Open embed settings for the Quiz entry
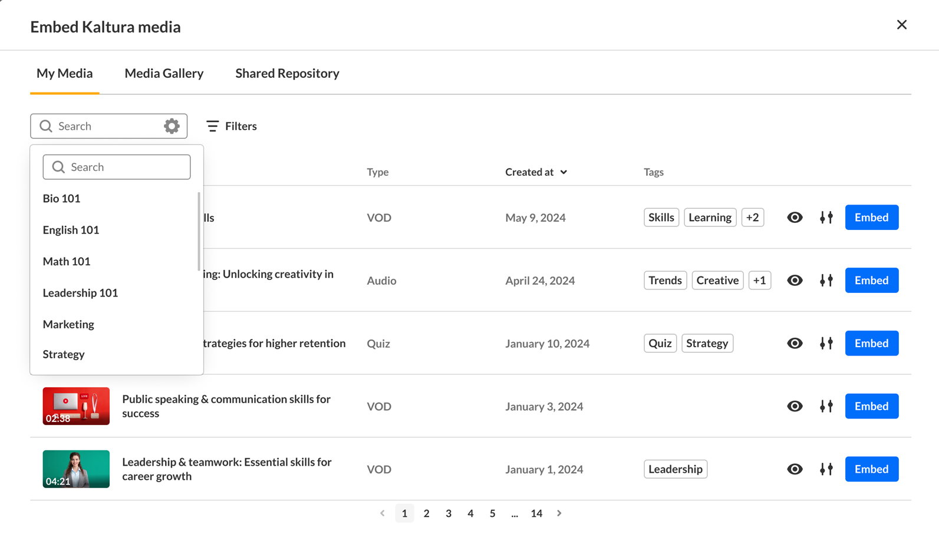This screenshot has width=939, height=560. [826, 344]
